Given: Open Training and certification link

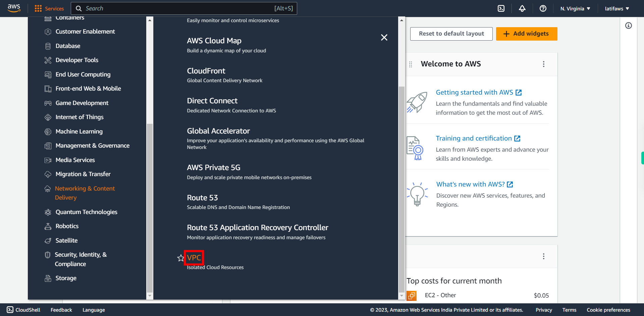Looking at the screenshot, I should point(478,138).
